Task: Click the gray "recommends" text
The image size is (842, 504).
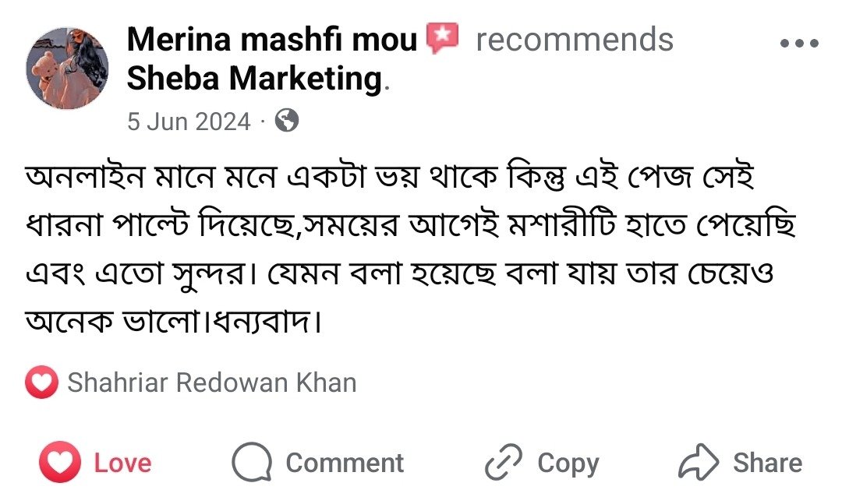Action: (575, 39)
